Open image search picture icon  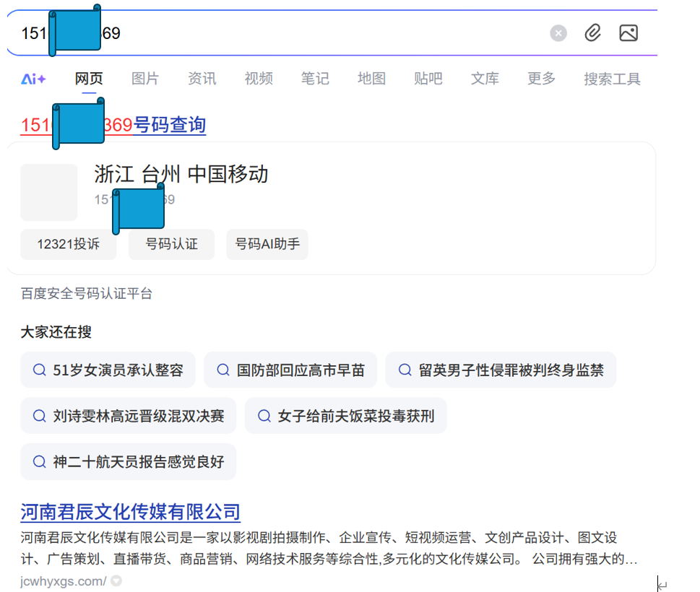628,33
